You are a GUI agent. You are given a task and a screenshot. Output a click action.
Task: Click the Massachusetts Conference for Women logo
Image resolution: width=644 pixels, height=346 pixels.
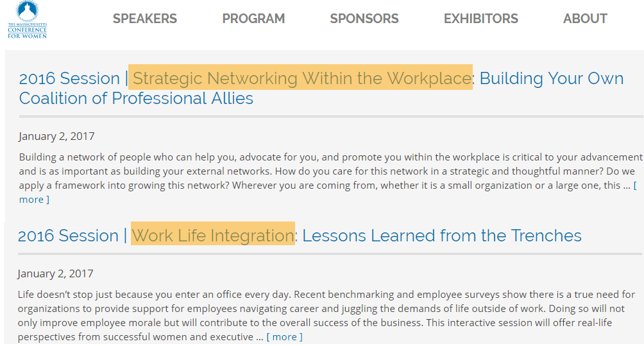point(27,20)
